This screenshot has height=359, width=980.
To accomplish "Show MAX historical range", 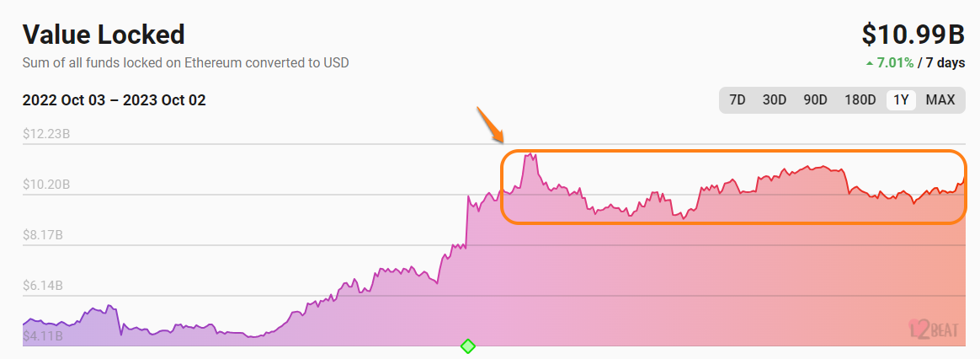I will point(940,99).
